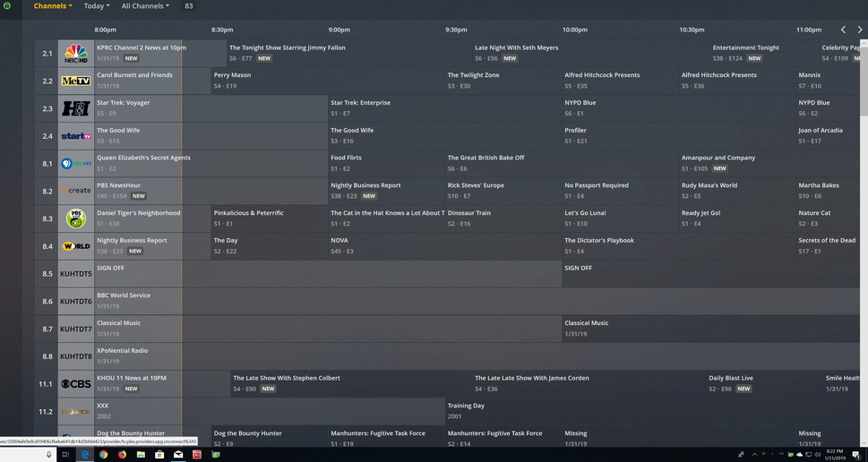Open BBC World Service listing
The width and height of the screenshot is (868, 462).
pos(477,302)
